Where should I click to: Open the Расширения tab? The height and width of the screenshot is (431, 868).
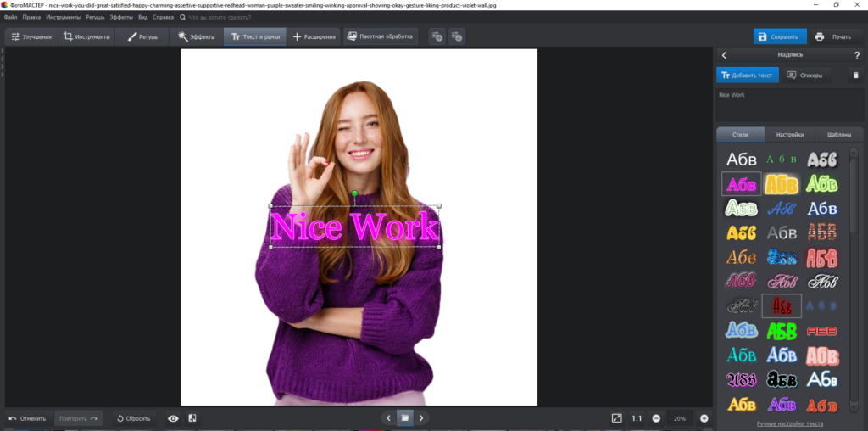(314, 37)
